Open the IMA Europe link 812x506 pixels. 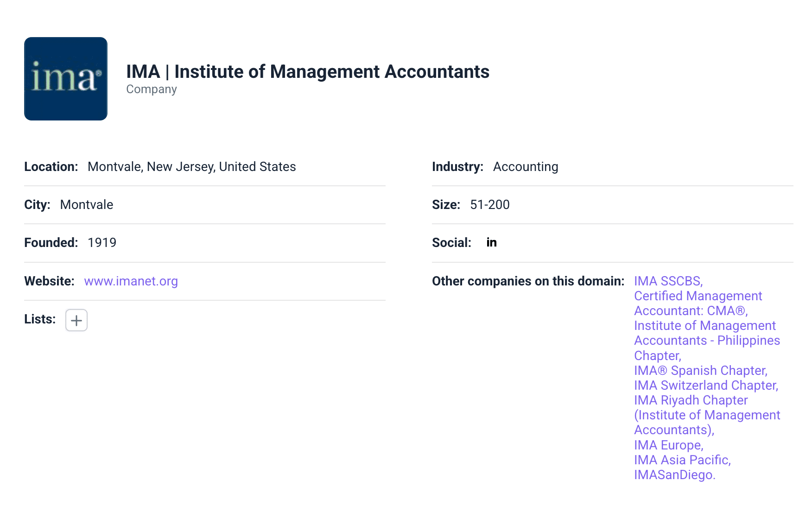click(x=669, y=445)
